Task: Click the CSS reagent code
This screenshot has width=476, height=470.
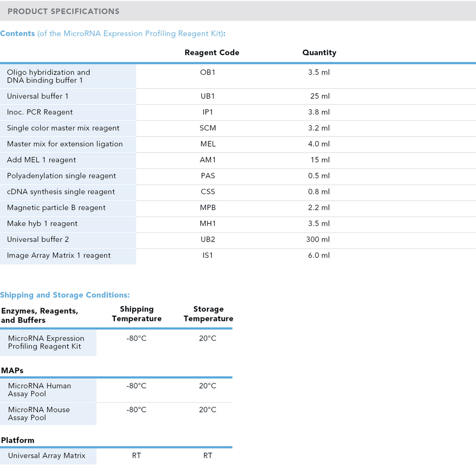Action: tap(208, 192)
